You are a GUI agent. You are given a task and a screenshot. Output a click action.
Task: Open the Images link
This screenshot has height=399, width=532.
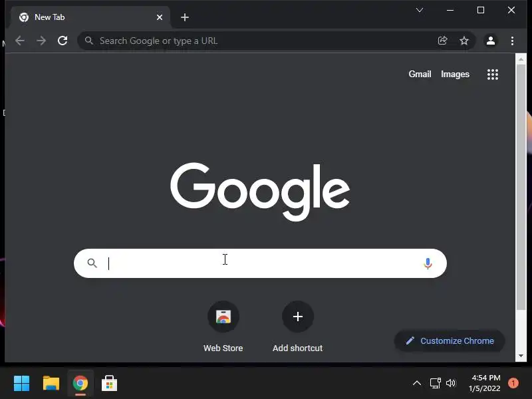tap(455, 74)
